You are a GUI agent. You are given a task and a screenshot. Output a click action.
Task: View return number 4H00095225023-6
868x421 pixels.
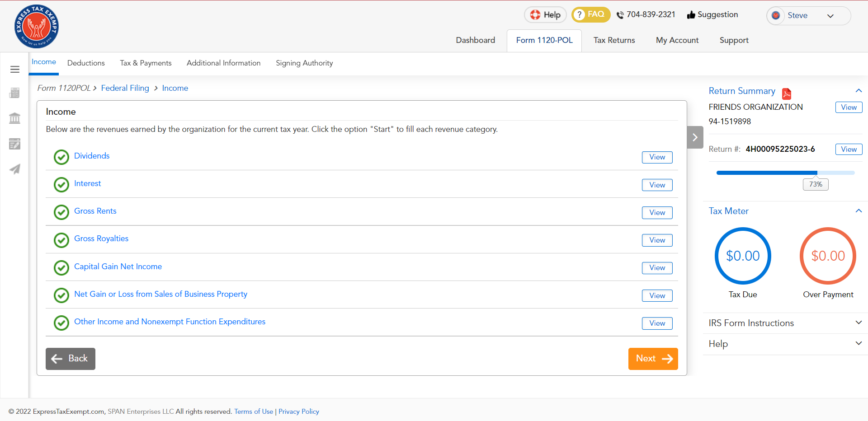point(849,149)
